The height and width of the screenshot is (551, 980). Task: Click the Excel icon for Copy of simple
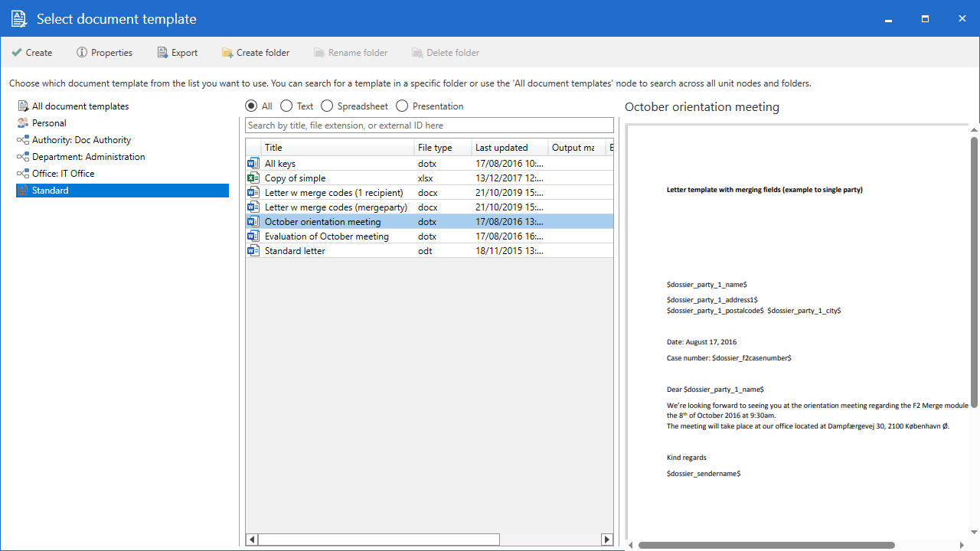pos(253,178)
